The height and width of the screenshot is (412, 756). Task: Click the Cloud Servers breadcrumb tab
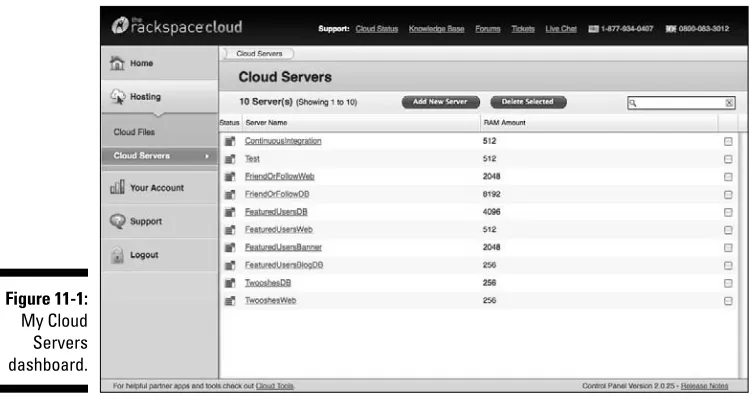pos(259,53)
